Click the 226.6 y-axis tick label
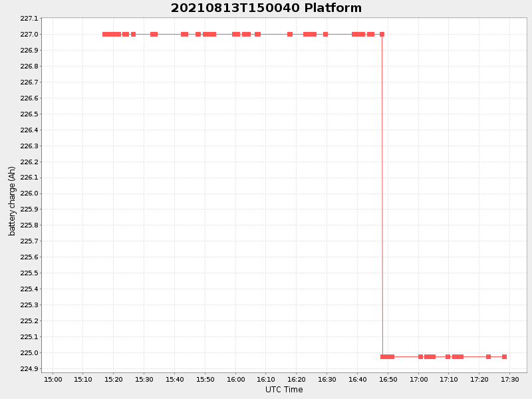This screenshot has height=399, width=532. click(29, 98)
